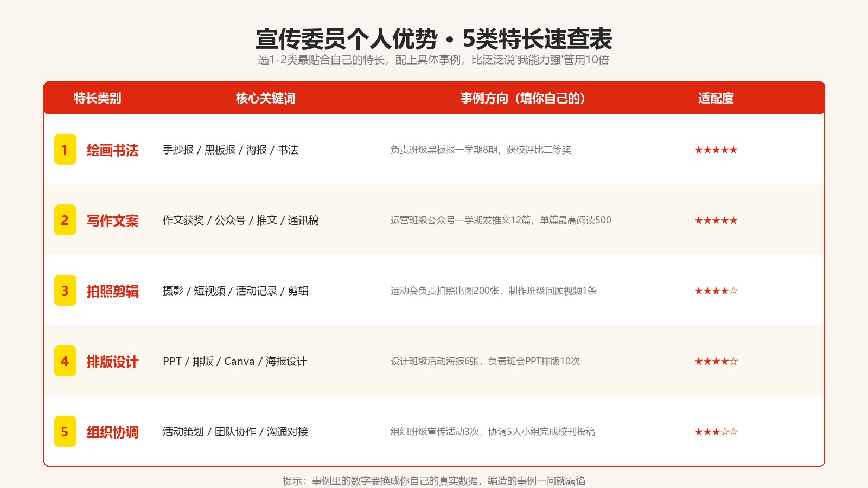
Task: Click the 排版设计 category label
Action: 113,362
